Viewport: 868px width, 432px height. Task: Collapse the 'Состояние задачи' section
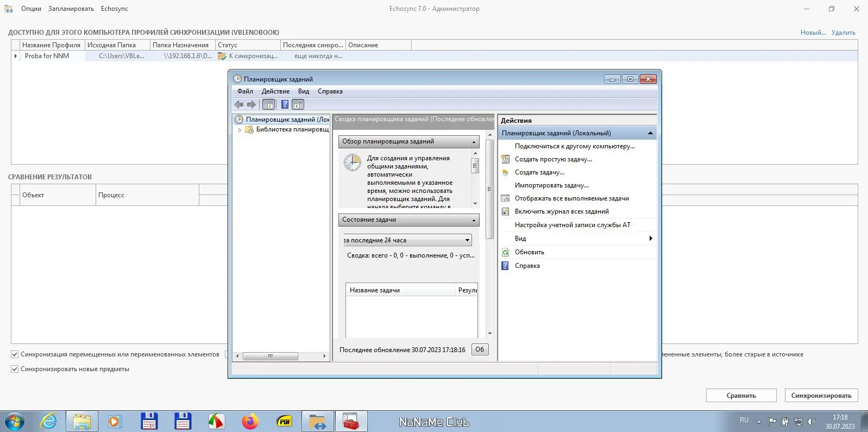coord(474,220)
